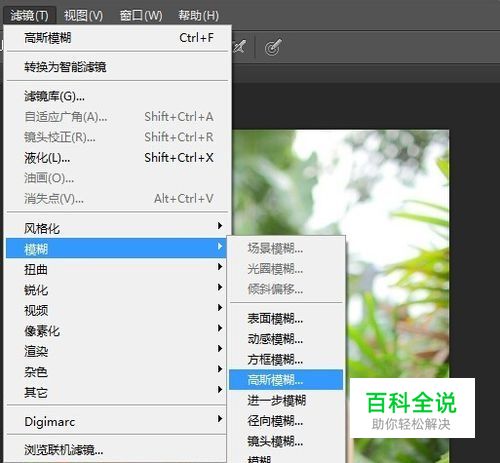Screen dimensions: 500x463
Task: Click 倾斜偏移... in blur submenu
Action: coord(286,289)
